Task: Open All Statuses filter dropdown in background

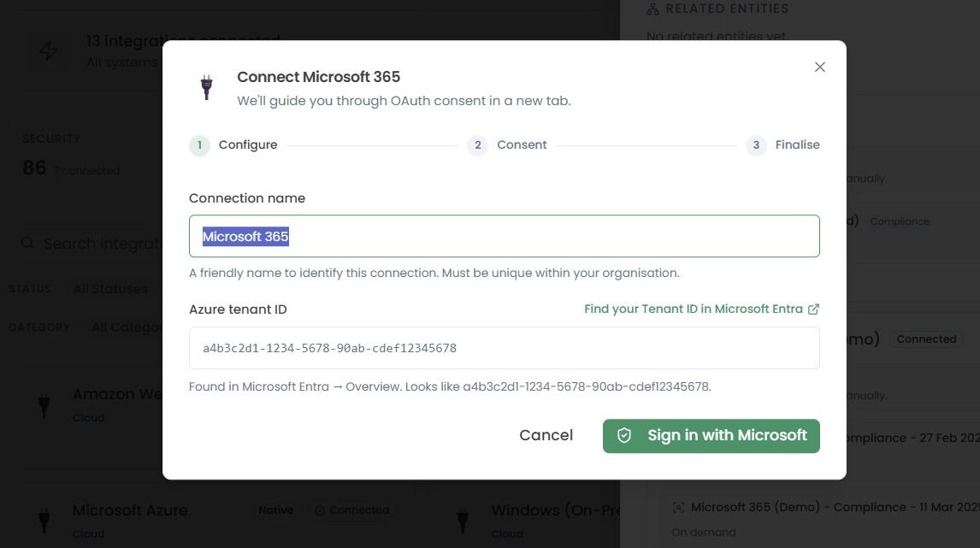Action: click(x=110, y=289)
